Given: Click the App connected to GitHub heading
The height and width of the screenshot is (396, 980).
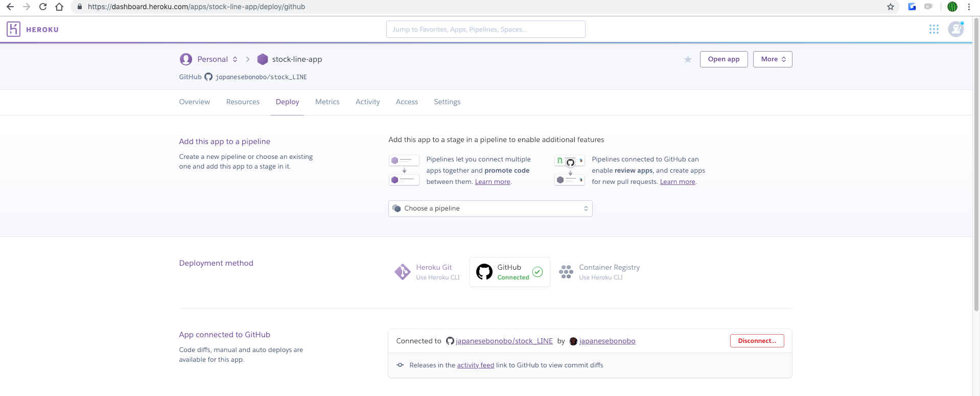Looking at the screenshot, I should (224, 335).
